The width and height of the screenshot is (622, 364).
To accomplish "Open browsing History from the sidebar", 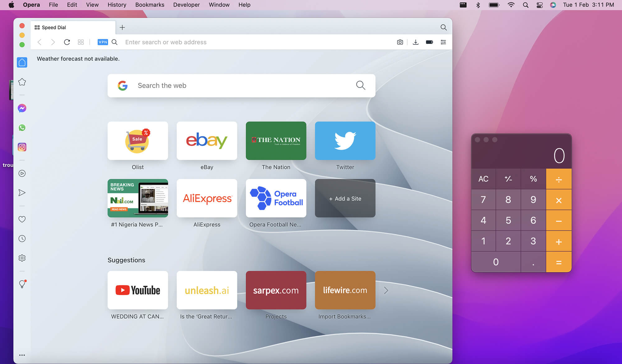I will coord(22,238).
